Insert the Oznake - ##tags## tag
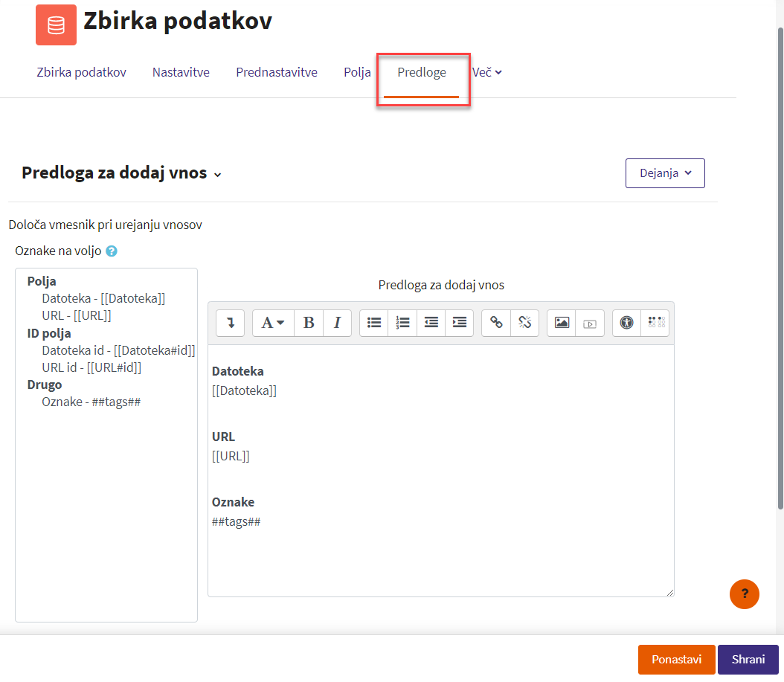The width and height of the screenshot is (784, 682). (x=91, y=402)
